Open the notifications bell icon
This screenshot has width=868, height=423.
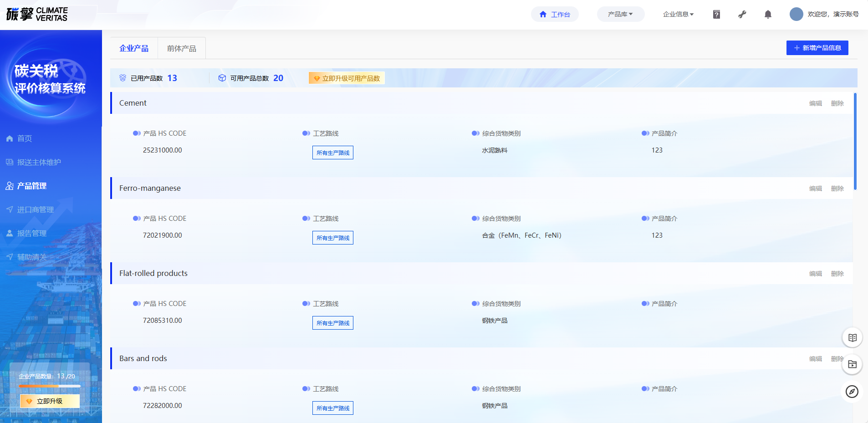pos(768,15)
